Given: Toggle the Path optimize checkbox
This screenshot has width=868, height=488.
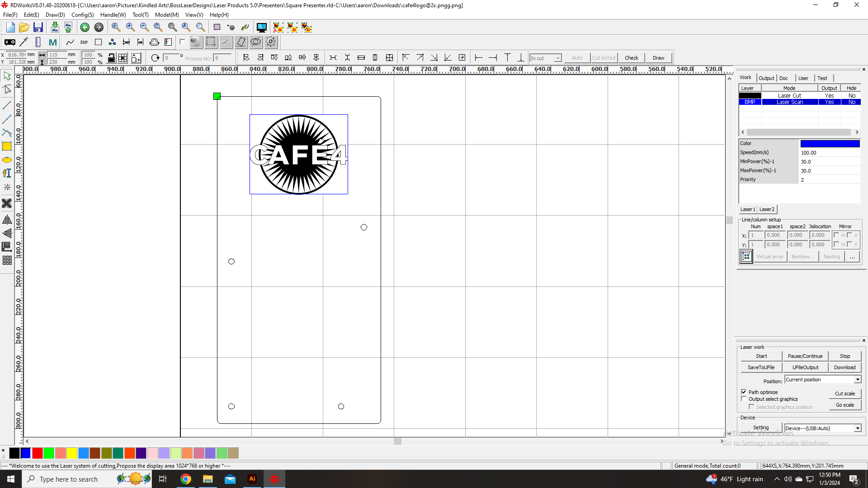Looking at the screenshot, I should click(744, 392).
